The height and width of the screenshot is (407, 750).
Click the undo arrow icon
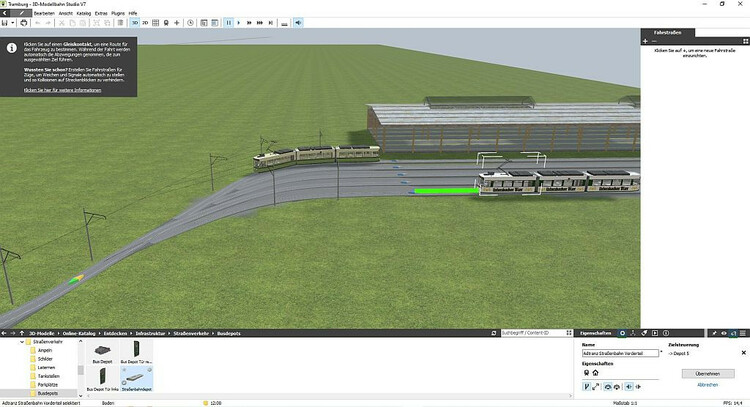coord(37,22)
